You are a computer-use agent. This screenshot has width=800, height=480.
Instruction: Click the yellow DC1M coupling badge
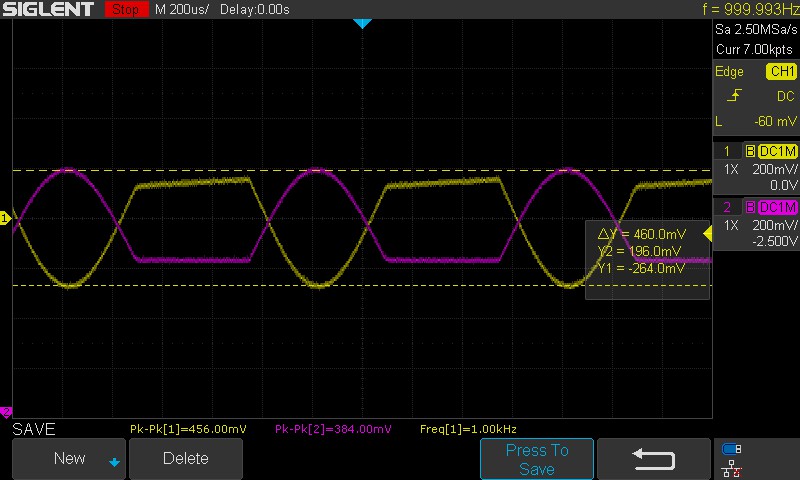click(778, 151)
